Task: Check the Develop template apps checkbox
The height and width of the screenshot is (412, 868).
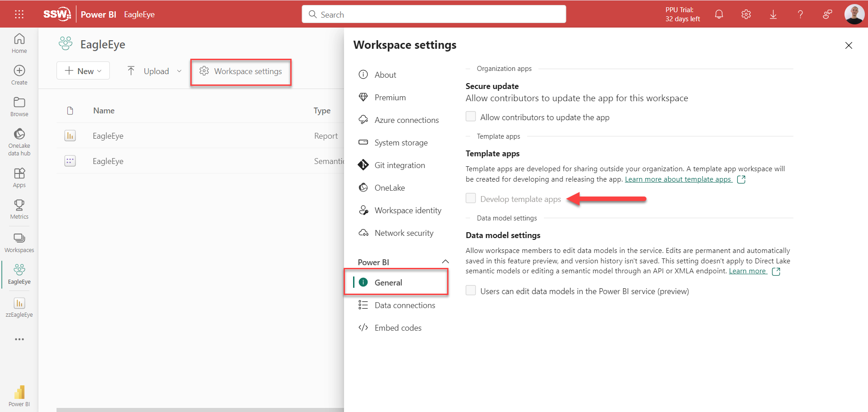Action: tap(471, 198)
